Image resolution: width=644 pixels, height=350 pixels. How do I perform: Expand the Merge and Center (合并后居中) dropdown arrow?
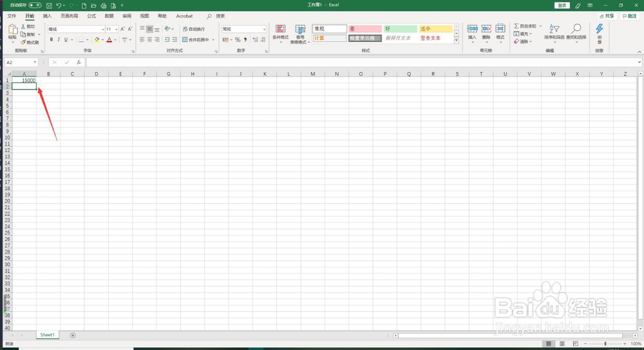tap(213, 40)
